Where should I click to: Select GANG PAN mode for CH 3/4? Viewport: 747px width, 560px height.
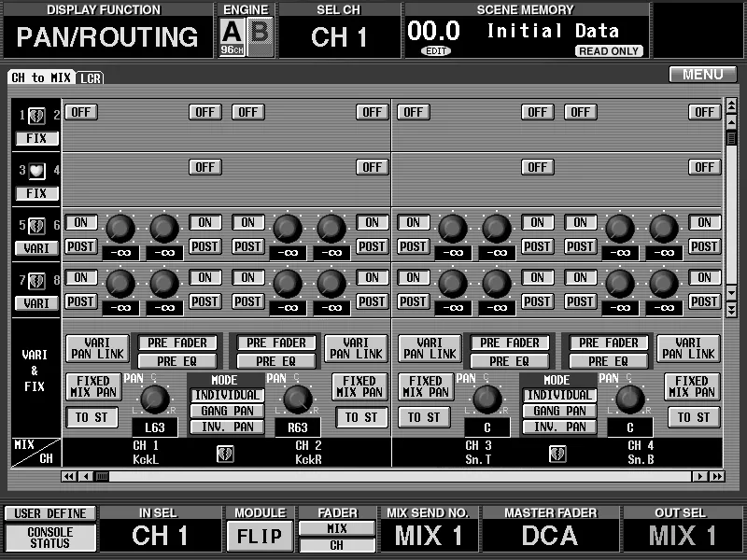tap(559, 411)
